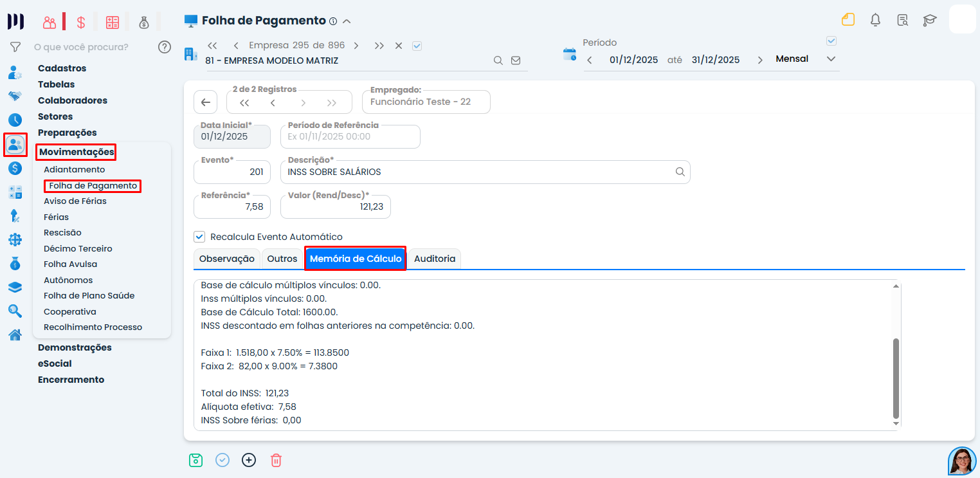
Task: Switch to the Outros tab
Action: click(282, 259)
